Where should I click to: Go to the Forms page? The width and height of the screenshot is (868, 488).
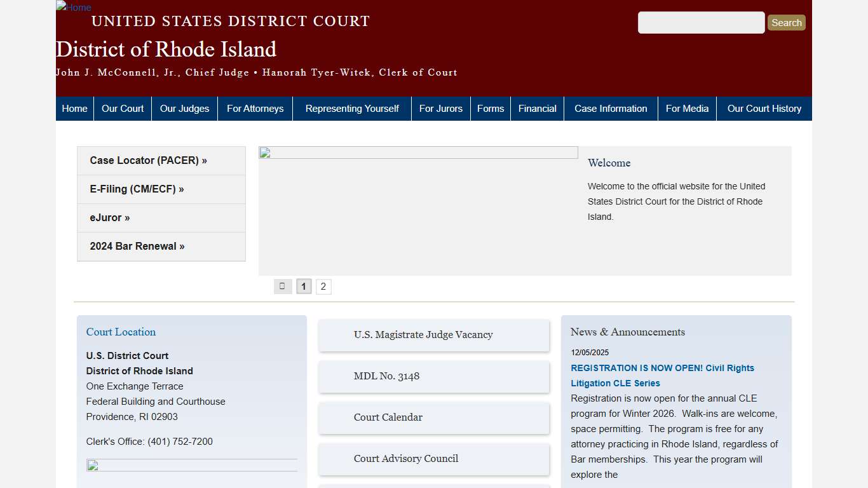[491, 108]
